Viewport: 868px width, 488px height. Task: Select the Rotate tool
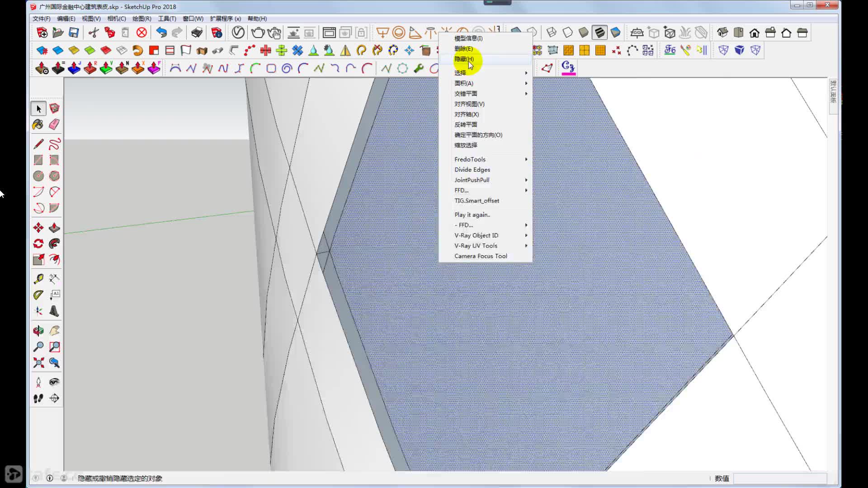tap(38, 244)
